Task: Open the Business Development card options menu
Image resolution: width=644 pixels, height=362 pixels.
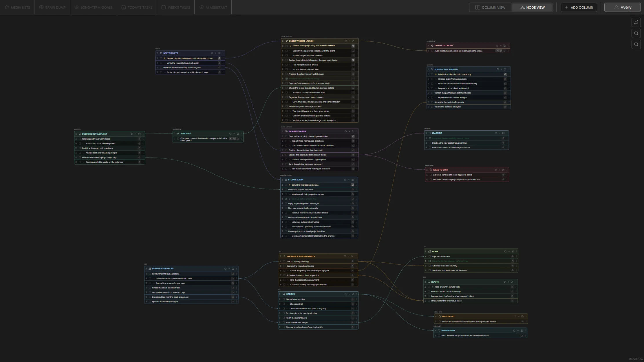Action: 143,134
